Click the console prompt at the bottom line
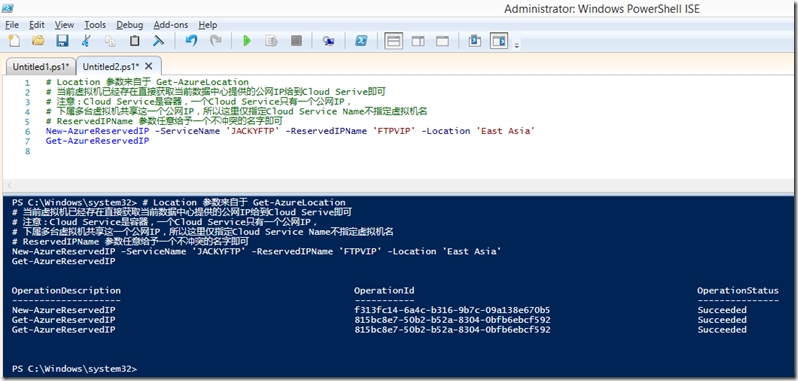Screen dimensions: 798x381 [75, 368]
